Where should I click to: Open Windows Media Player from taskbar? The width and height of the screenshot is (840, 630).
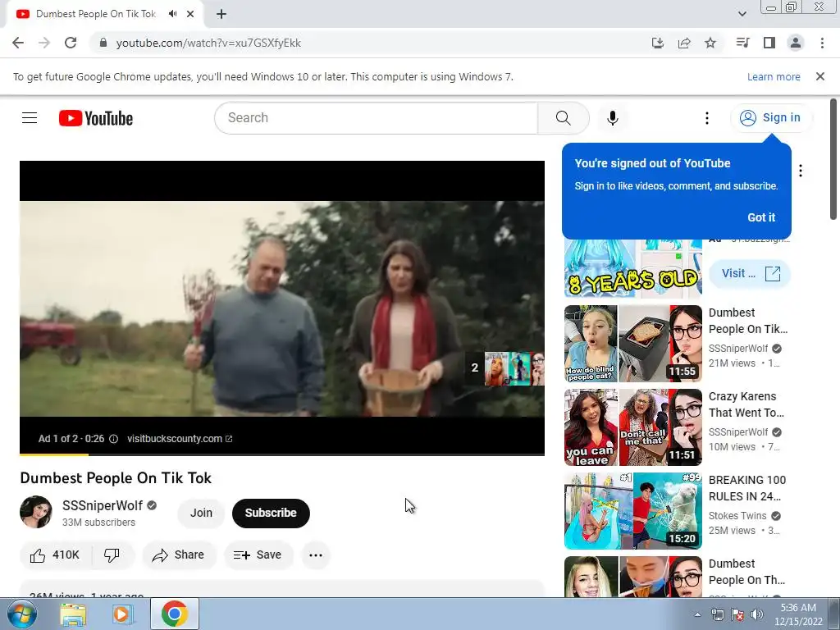[x=123, y=614]
